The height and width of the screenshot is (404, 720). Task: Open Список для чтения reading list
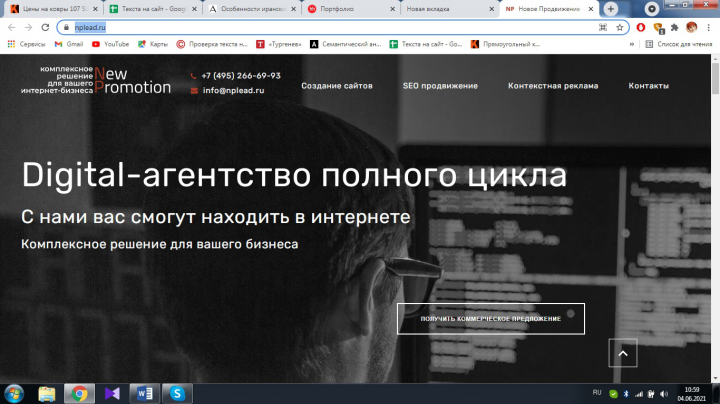click(679, 44)
